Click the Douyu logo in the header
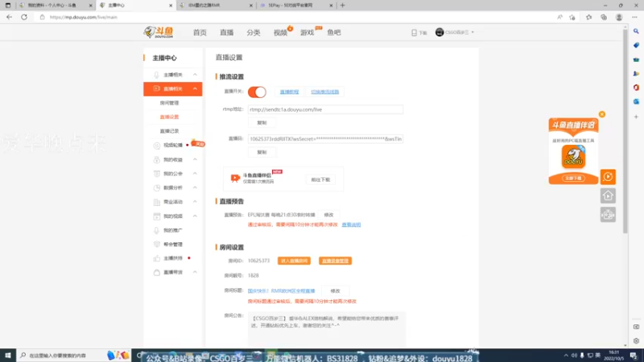Screen dimensions: 644x362 point(159,32)
